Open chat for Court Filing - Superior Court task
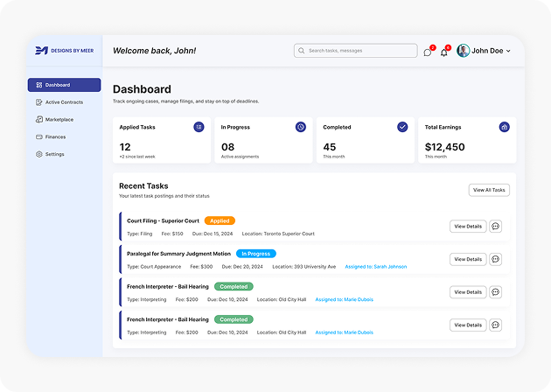The height and width of the screenshot is (392, 551). point(496,227)
